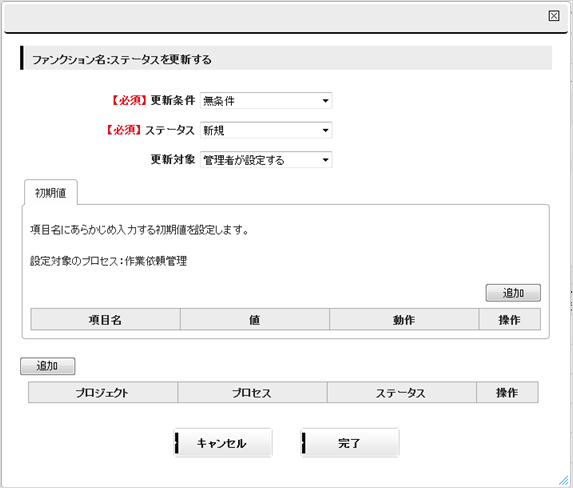Screen dimensions: 573x488
Task: Click the resize grip at dialog corner
Action: point(563,480)
